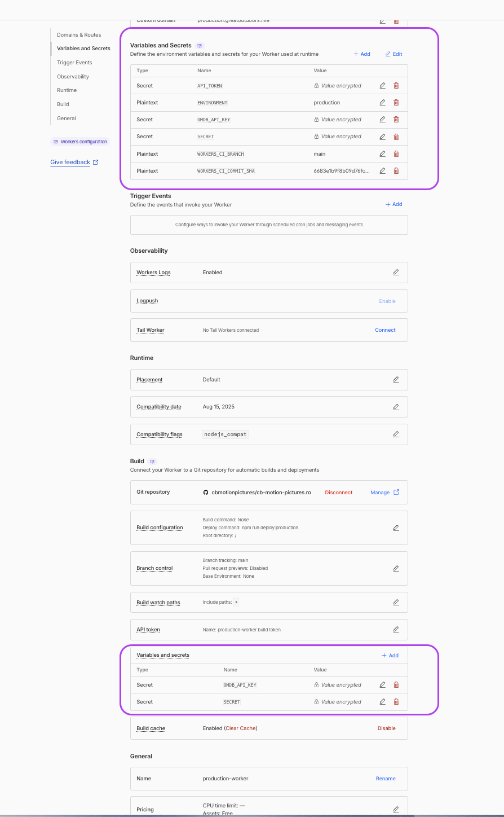Delete the build OMDB_API_KEY secret
The height and width of the screenshot is (817, 504).
tap(396, 685)
